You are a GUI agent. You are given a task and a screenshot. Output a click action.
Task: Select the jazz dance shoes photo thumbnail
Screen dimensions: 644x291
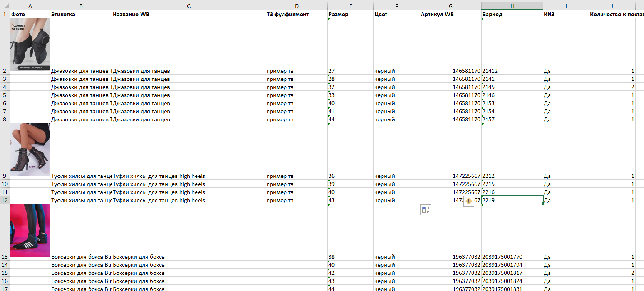[x=30, y=44]
